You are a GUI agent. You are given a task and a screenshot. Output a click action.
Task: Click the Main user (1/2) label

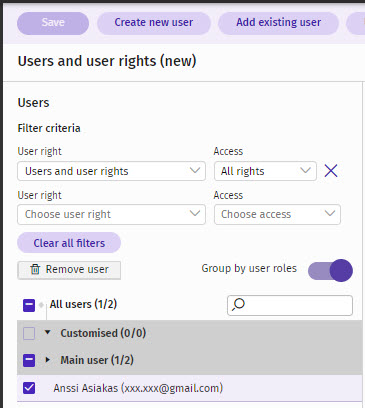pyautogui.click(x=97, y=360)
